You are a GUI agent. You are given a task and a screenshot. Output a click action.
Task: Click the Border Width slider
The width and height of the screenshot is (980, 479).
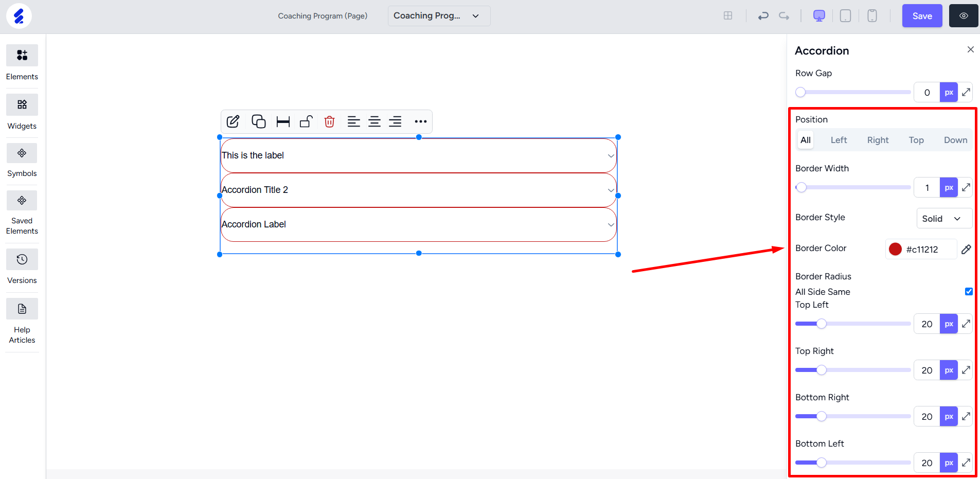[x=853, y=187]
